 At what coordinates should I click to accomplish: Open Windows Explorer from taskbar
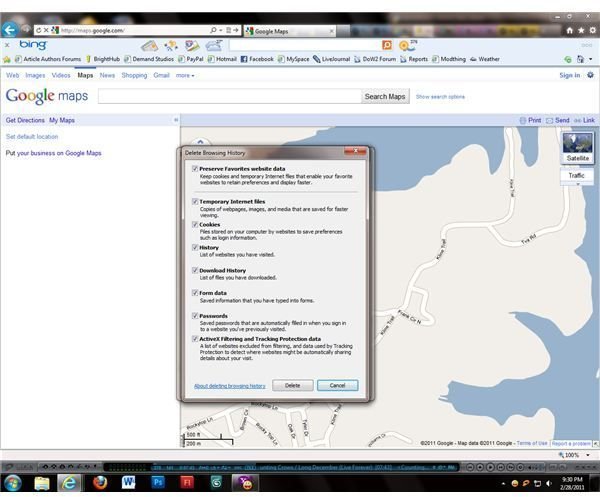click(42, 483)
